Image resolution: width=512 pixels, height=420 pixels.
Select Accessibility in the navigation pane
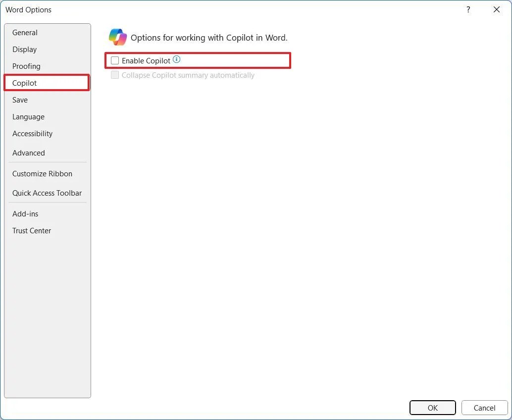pos(32,133)
